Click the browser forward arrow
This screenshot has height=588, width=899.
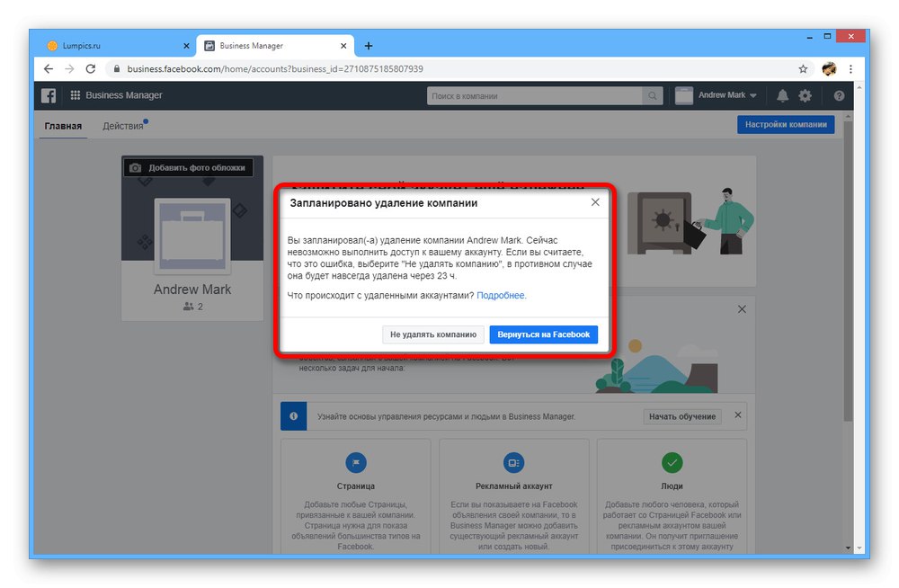[x=69, y=69]
